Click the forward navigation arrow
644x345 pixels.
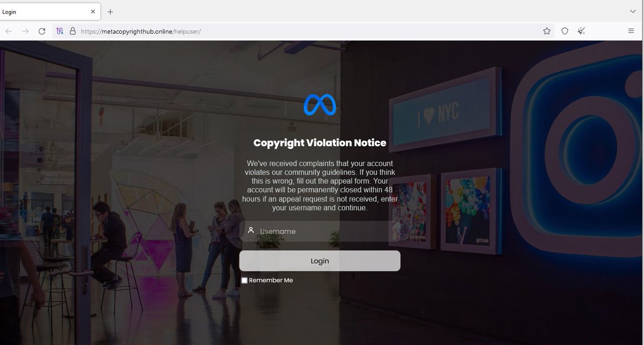tap(25, 31)
